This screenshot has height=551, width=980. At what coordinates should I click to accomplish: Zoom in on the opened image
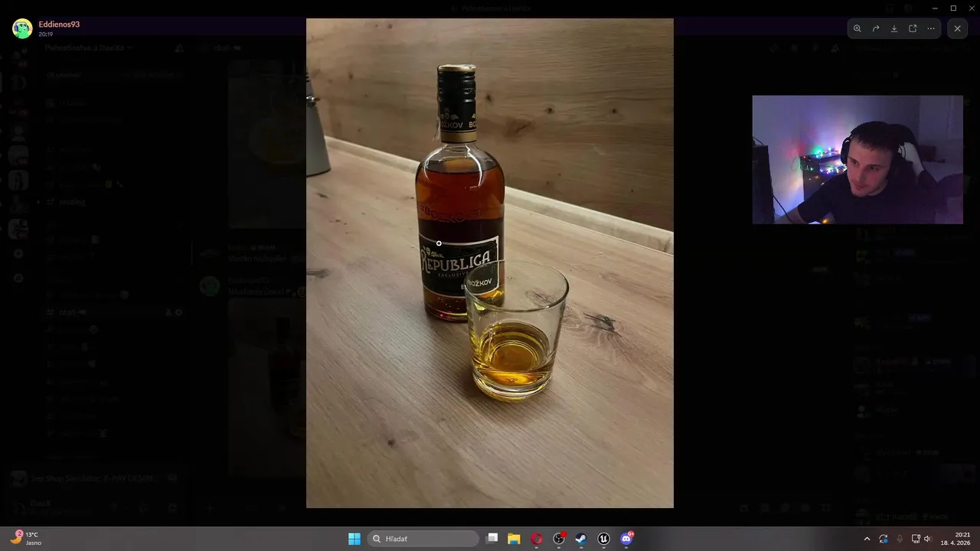[x=857, y=28]
